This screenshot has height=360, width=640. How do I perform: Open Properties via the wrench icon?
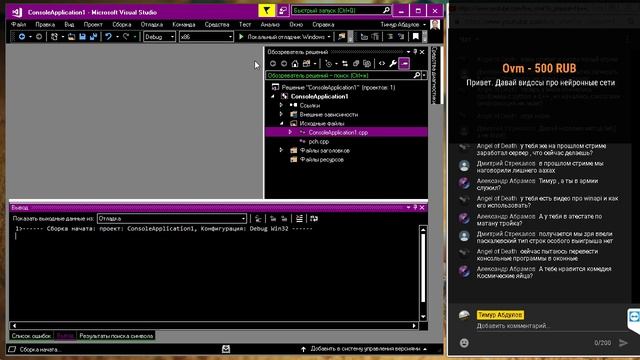coord(393,64)
